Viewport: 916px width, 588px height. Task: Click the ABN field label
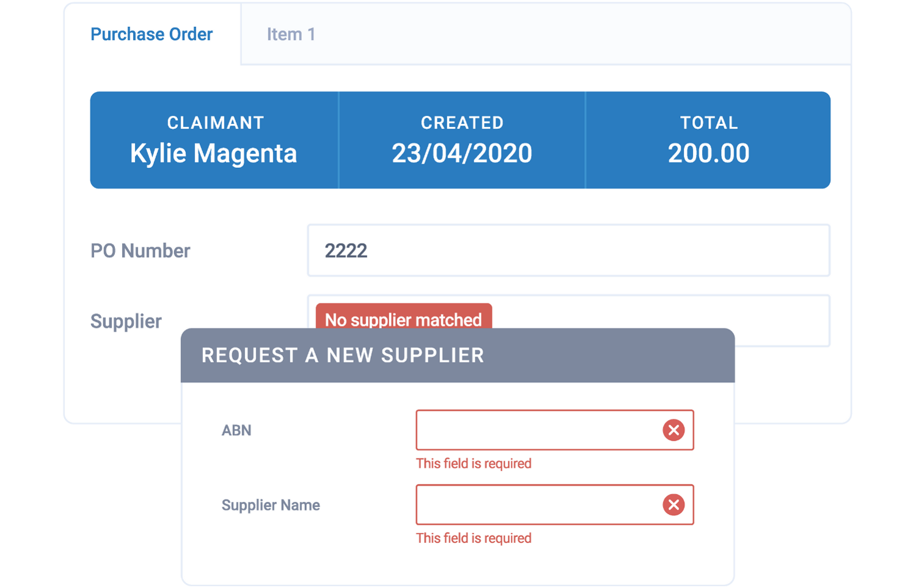point(236,430)
